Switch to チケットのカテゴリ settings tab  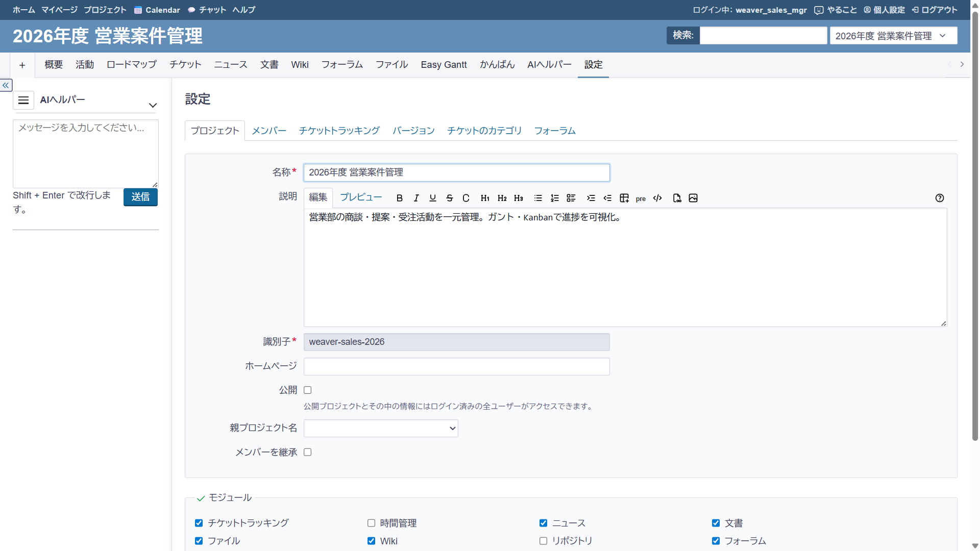click(x=484, y=131)
